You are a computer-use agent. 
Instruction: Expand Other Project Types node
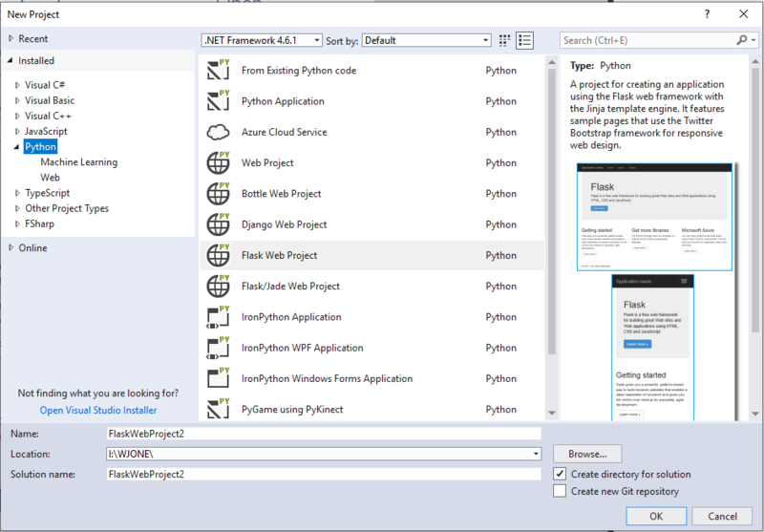point(17,208)
